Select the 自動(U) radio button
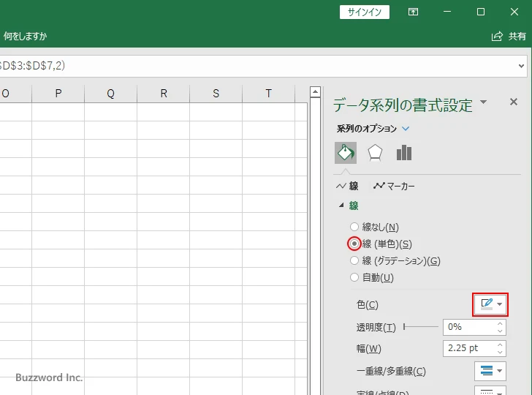 tap(354, 277)
